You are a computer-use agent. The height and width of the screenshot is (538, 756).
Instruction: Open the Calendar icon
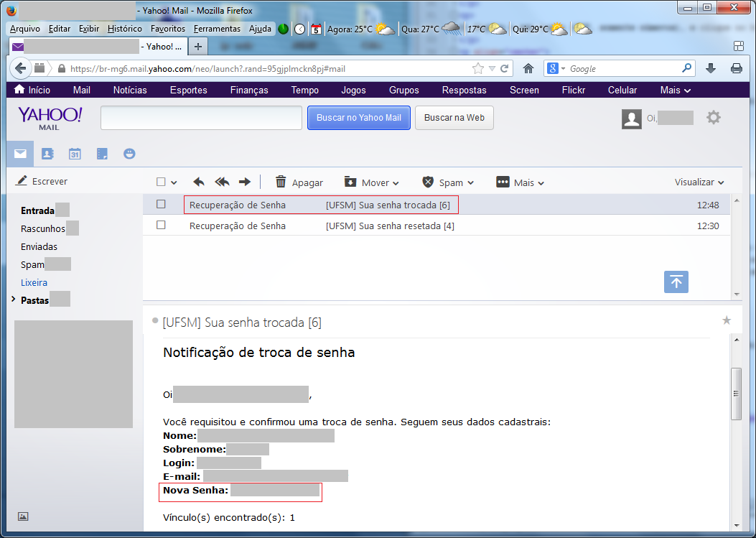pos(75,154)
